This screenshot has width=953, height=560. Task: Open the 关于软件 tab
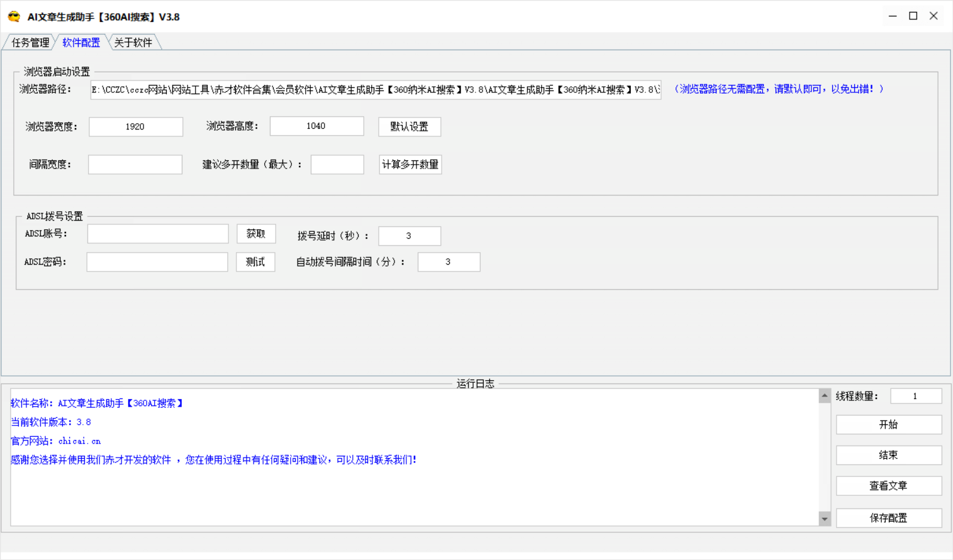point(133,42)
